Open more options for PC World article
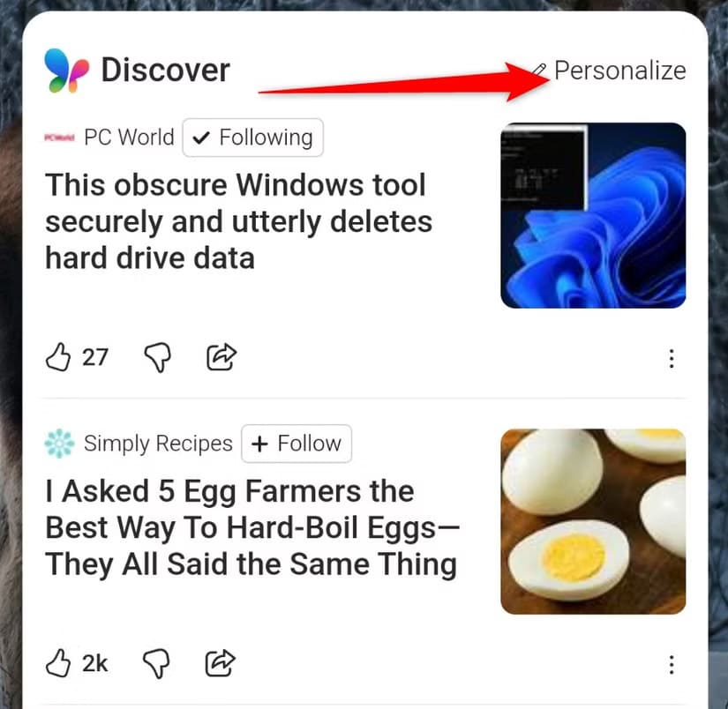The width and height of the screenshot is (728, 709). pyautogui.click(x=672, y=359)
